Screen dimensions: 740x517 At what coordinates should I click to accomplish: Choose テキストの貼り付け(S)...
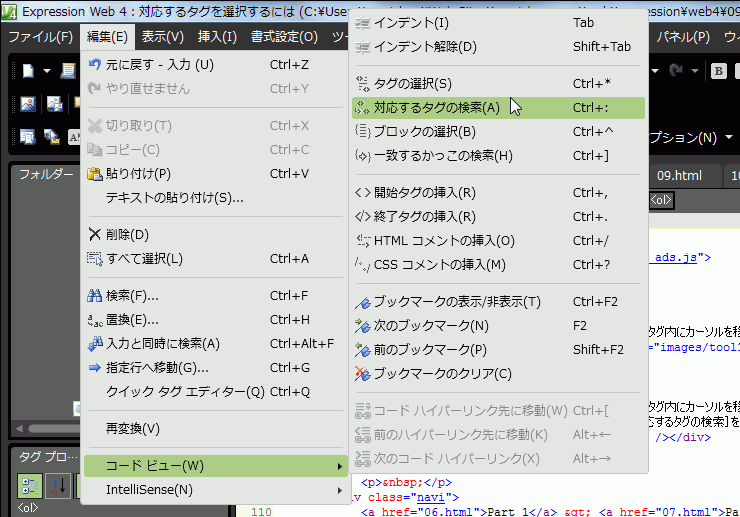tap(215, 198)
